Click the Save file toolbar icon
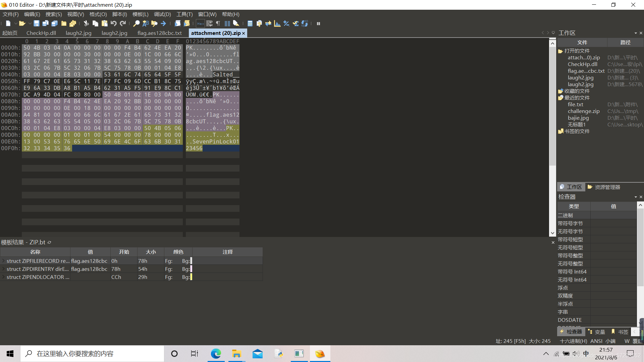 click(x=36, y=23)
